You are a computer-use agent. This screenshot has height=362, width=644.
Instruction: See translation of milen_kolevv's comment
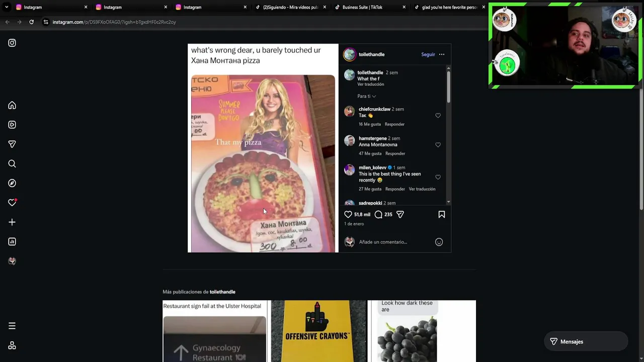422,189
